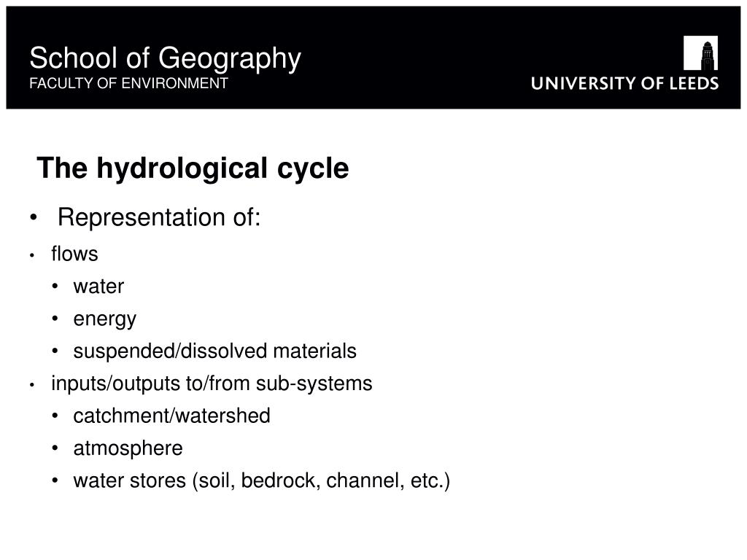Click the word Geography in header

[230, 59]
